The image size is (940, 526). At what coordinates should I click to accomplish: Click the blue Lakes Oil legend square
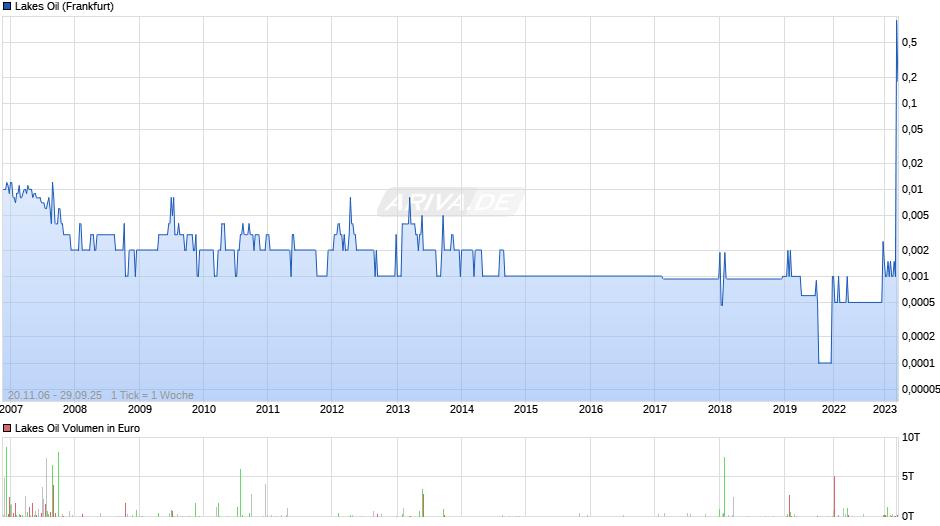point(7,7)
